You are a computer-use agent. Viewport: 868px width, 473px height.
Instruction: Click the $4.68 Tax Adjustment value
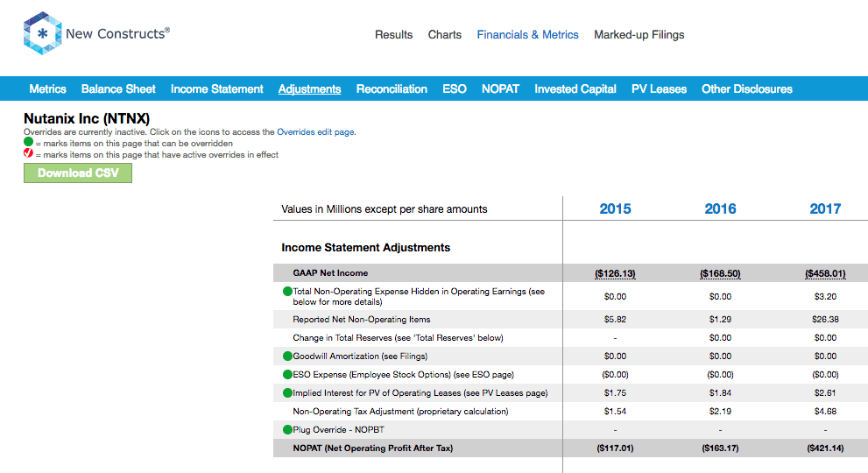point(825,412)
